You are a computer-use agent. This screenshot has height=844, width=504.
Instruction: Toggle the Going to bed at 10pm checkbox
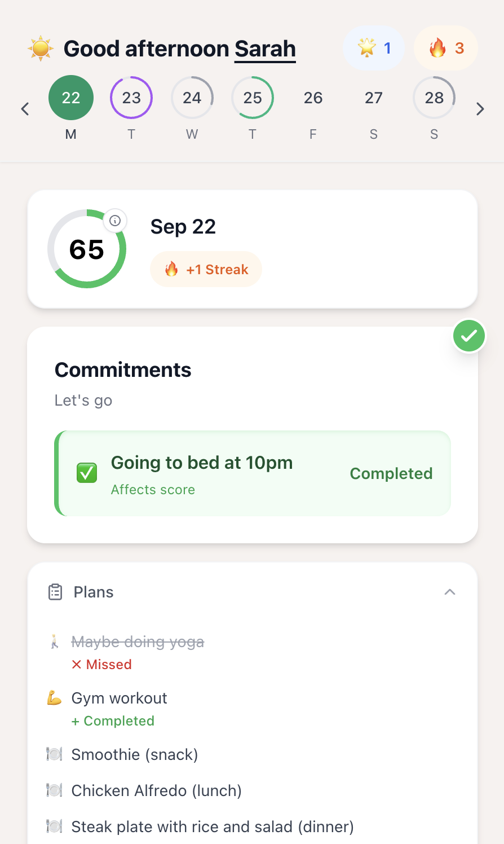(x=87, y=473)
